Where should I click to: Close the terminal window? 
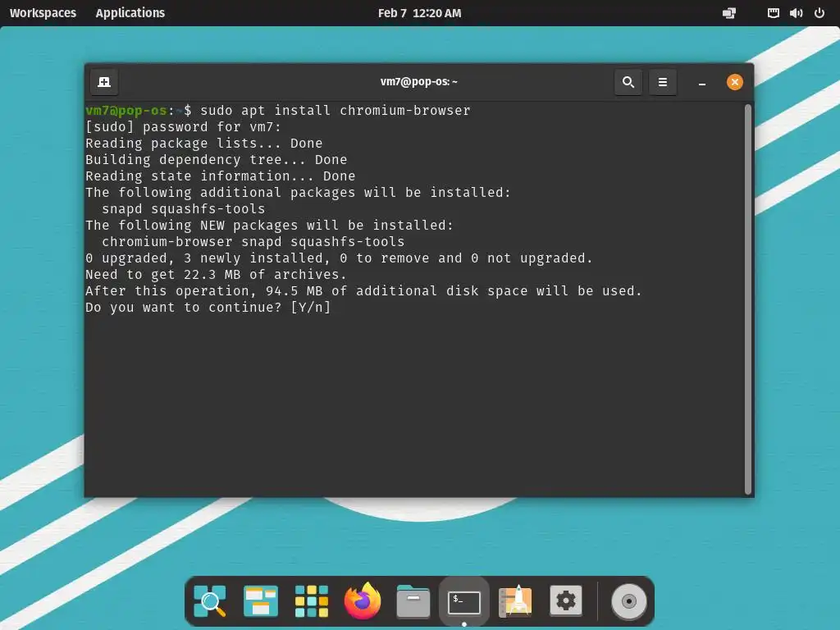pos(734,82)
